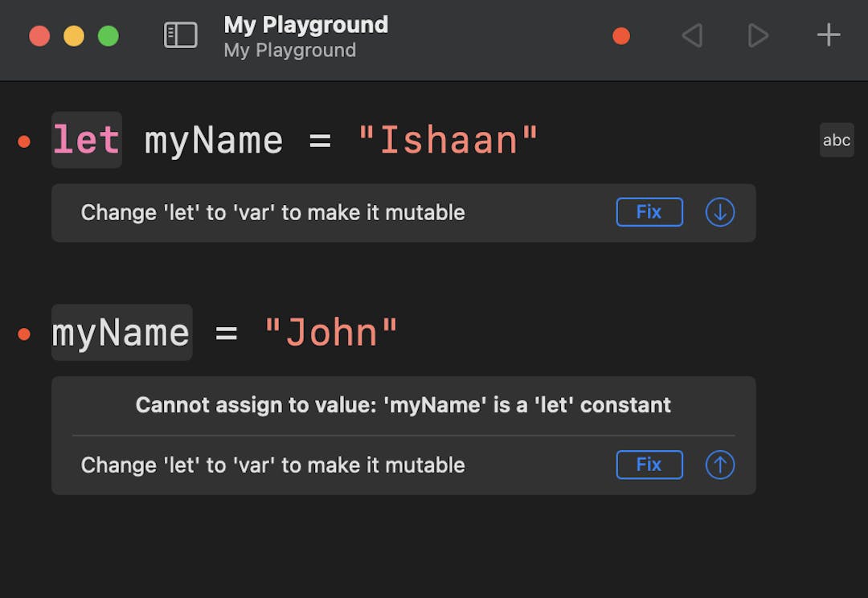This screenshot has height=598, width=868.
Task: Click the "Ishaan" string literal
Action: pos(448,141)
